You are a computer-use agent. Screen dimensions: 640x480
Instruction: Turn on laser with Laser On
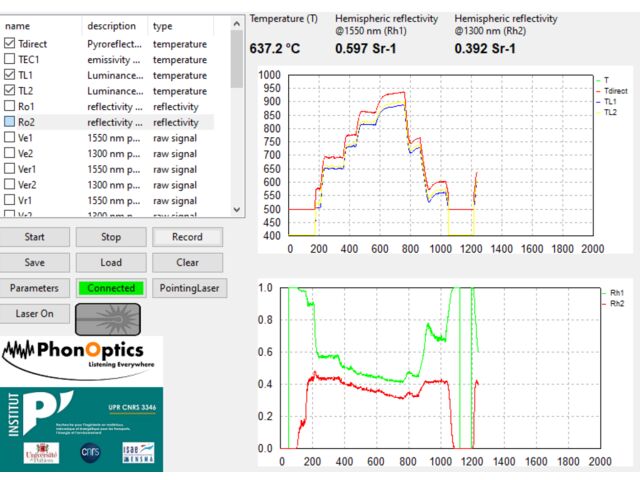[34, 313]
